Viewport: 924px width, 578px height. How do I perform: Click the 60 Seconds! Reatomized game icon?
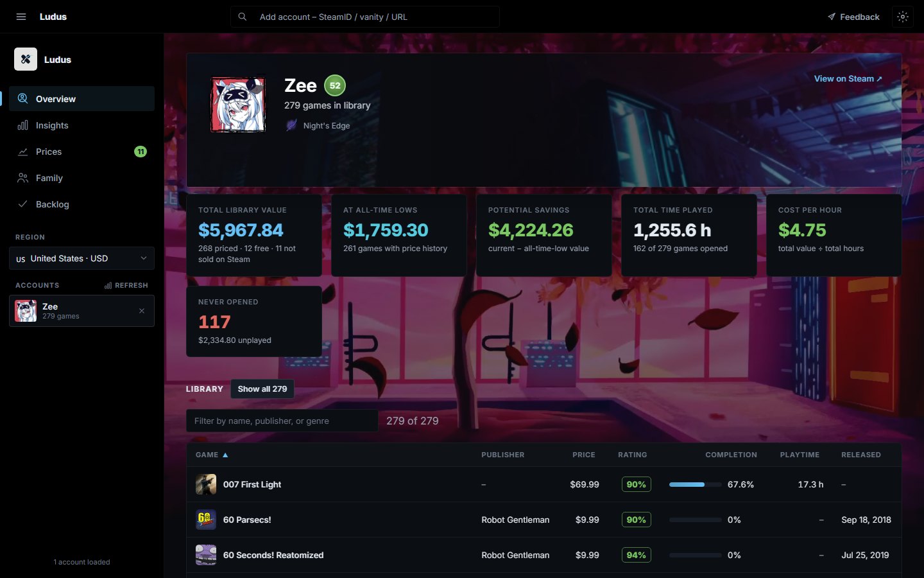[x=206, y=555]
